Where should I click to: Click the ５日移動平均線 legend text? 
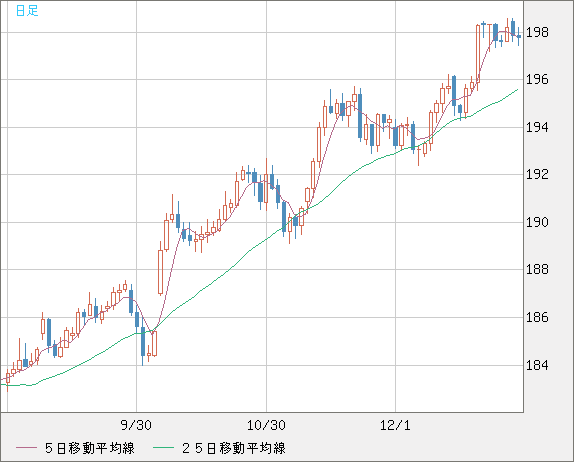pyautogui.click(x=89, y=448)
